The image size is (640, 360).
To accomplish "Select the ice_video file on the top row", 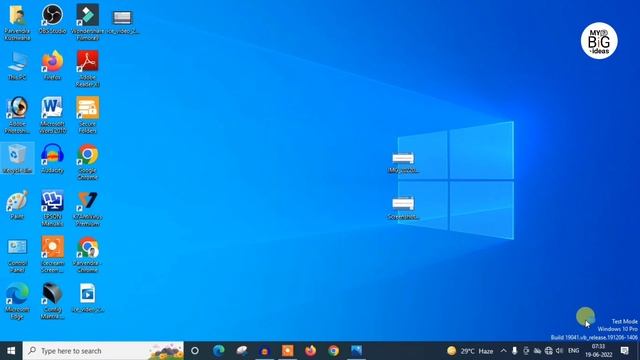I will (122, 22).
